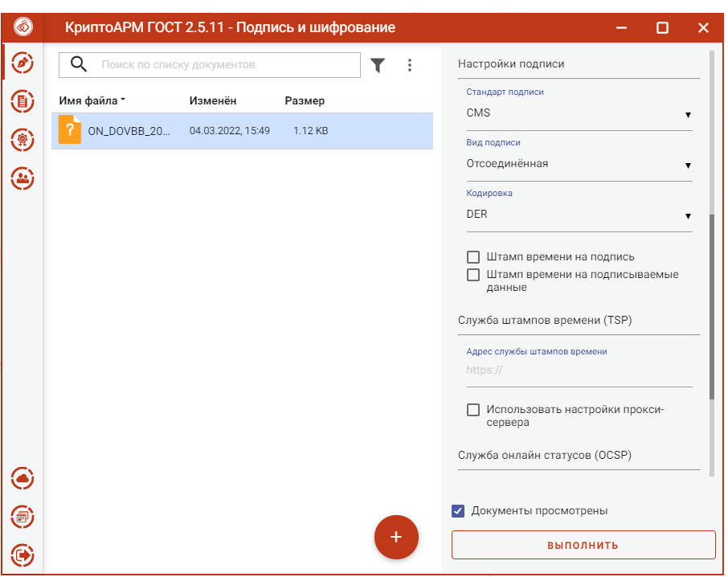This screenshot has height=577, width=728.
Task: Click the date 04.03.2022, 15:49 cell
Action: [x=229, y=131]
